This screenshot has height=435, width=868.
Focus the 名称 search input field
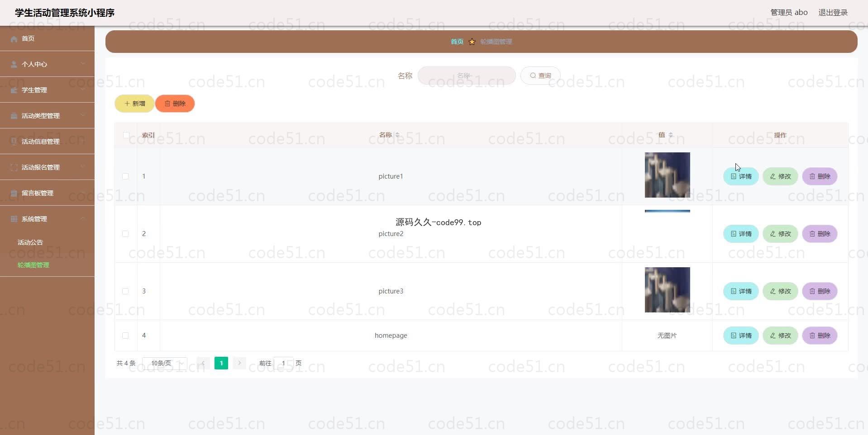coord(467,76)
